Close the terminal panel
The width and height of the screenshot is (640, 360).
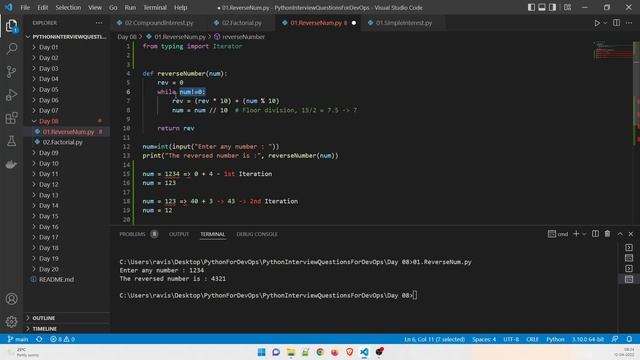tap(631, 234)
